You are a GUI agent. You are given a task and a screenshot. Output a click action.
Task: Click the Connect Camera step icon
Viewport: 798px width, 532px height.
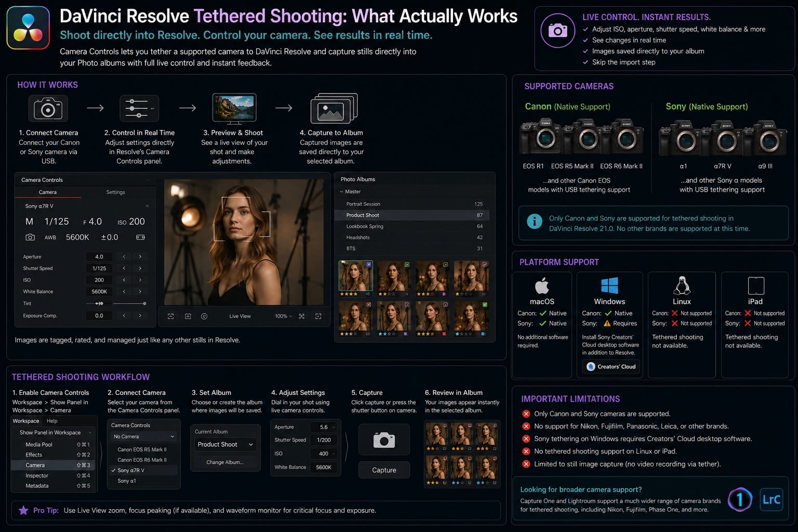48,109
